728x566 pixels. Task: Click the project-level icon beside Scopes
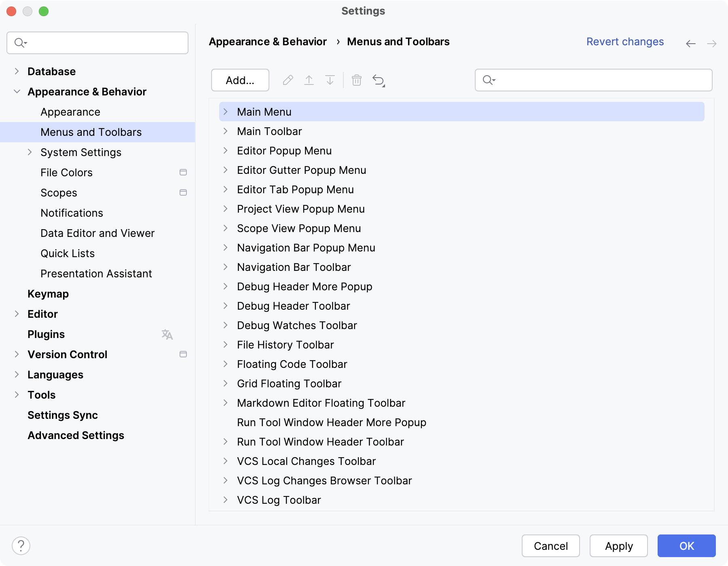click(x=183, y=193)
